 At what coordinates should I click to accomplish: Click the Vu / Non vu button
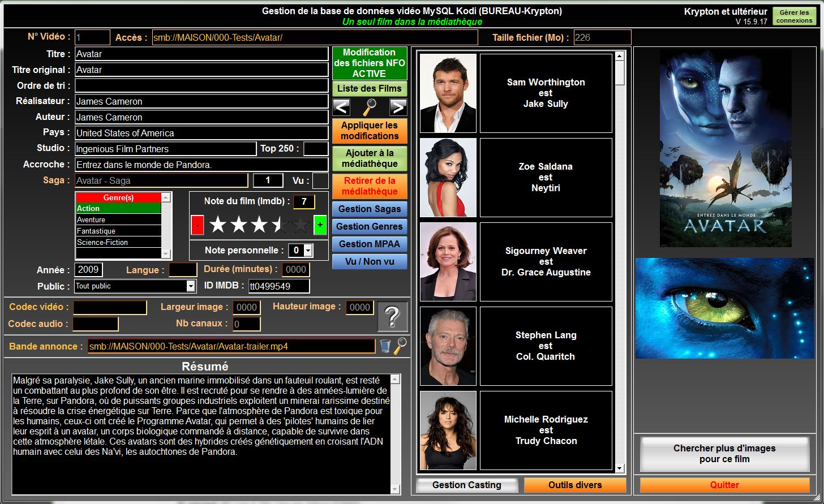(x=370, y=261)
